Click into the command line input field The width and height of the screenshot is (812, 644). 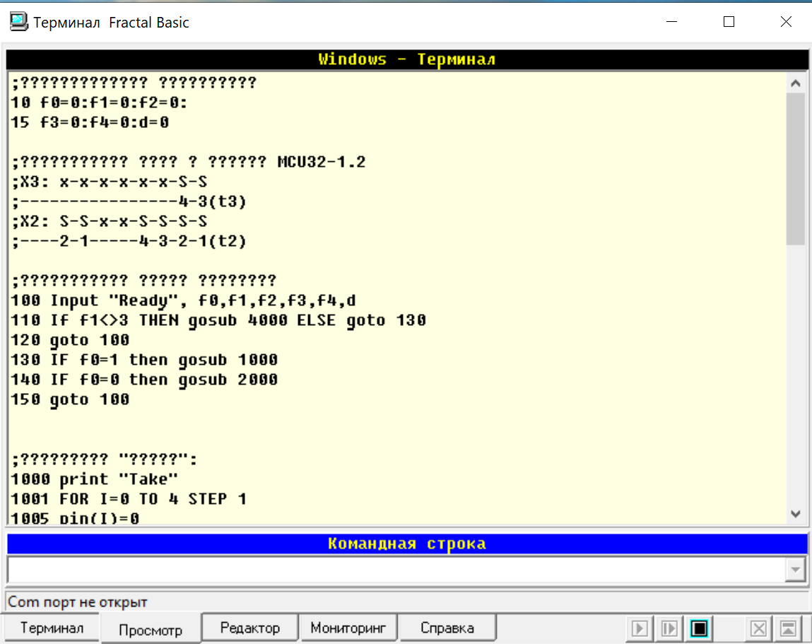[396, 570]
